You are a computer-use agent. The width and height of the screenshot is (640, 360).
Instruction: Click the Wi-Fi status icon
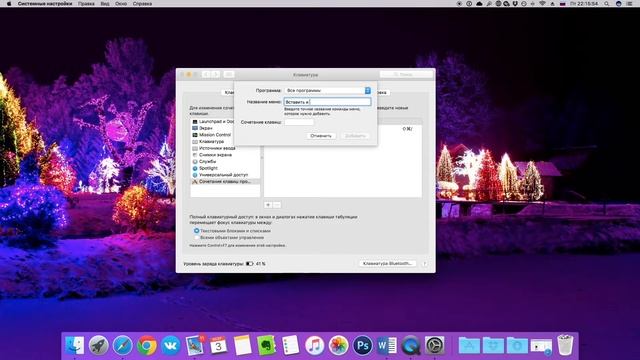[542, 4]
